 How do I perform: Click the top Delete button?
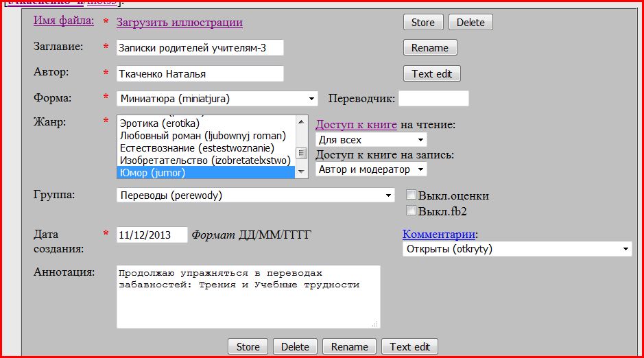tap(470, 23)
